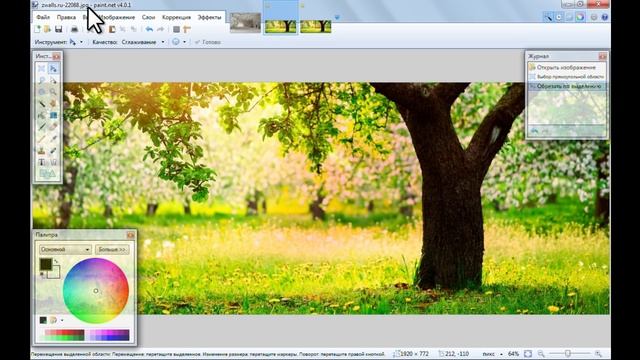Viewport: 640px width, 360px height.
Task: Select the Pencil tool
Action: click(x=42, y=139)
